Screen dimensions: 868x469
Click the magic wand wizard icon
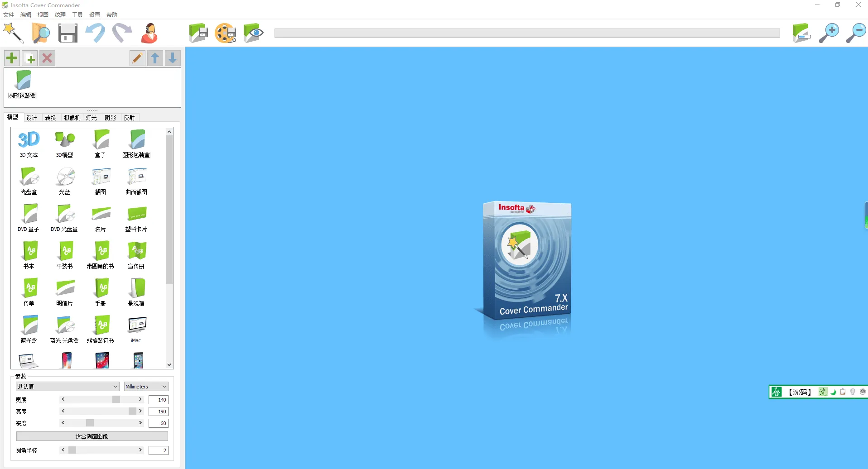[13, 33]
